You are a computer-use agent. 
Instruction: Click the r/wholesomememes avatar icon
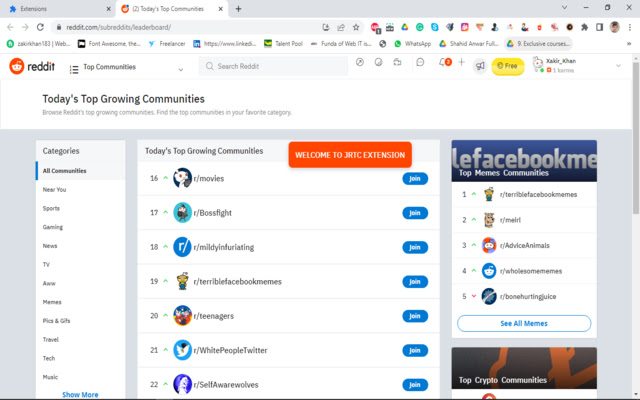[x=489, y=271]
